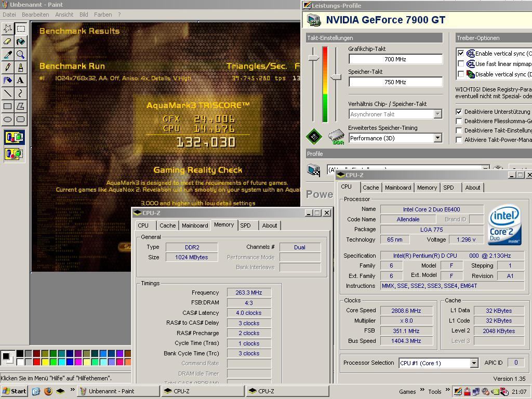532x399 pixels.
Task: Pick the color picker eyedropper tool
Action: point(8,54)
